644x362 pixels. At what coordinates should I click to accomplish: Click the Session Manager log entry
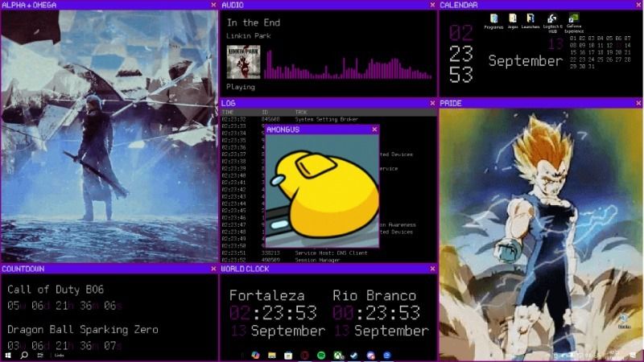[317, 260]
